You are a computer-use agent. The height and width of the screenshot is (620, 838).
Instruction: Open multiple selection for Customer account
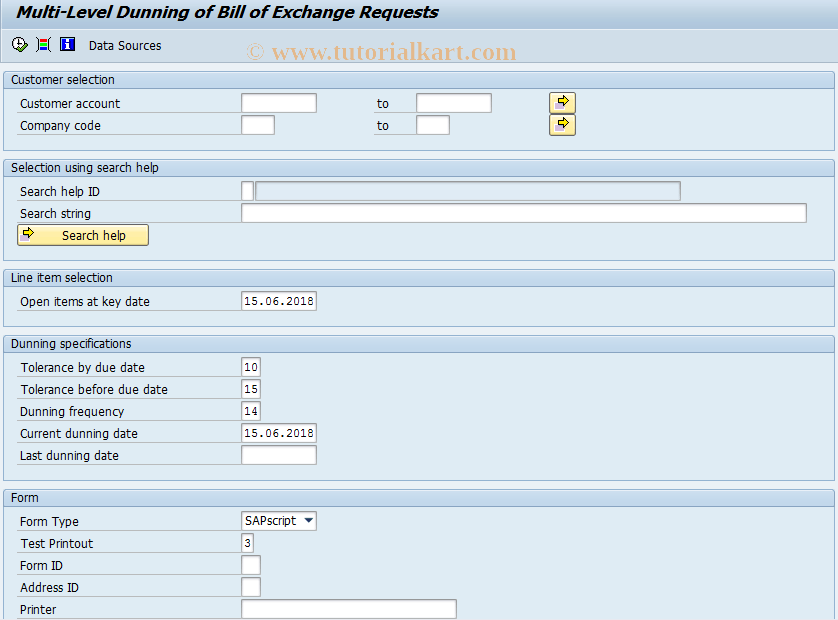(x=562, y=102)
